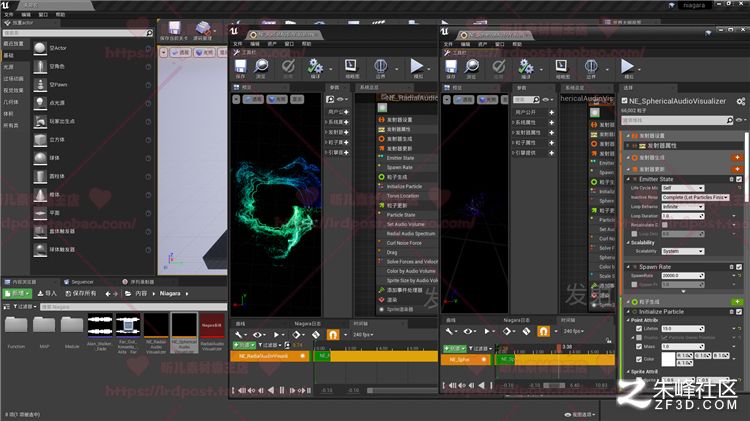Click Save All button in content browser
The image size is (750, 421).
[81, 293]
